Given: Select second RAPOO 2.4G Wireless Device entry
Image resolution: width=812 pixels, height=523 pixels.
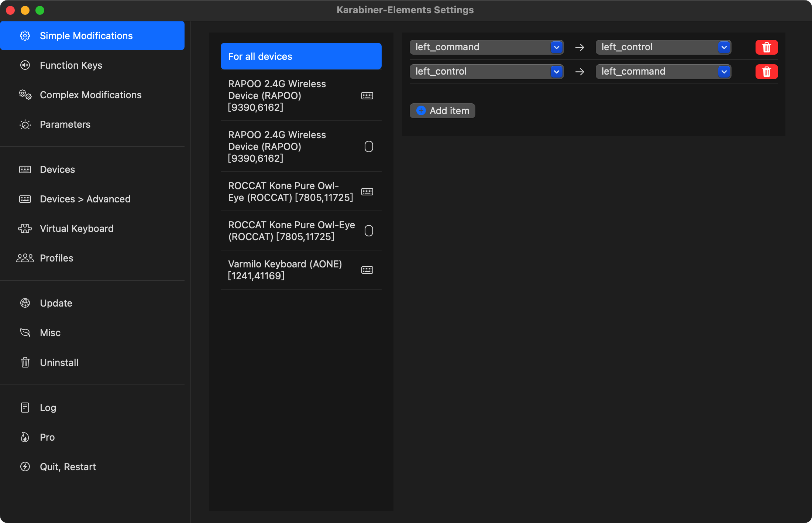Looking at the screenshot, I should [x=301, y=147].
